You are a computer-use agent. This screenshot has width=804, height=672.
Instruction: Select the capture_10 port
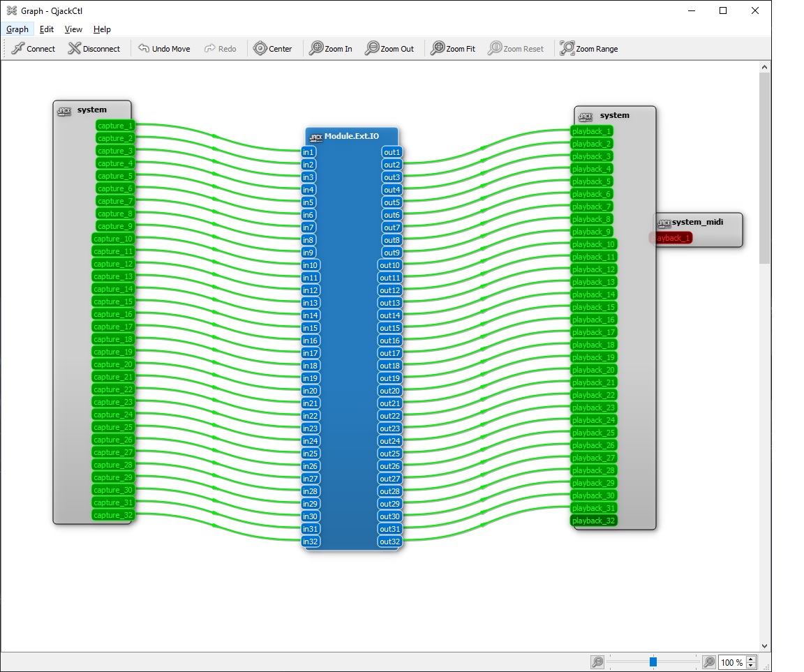[113, 239]
